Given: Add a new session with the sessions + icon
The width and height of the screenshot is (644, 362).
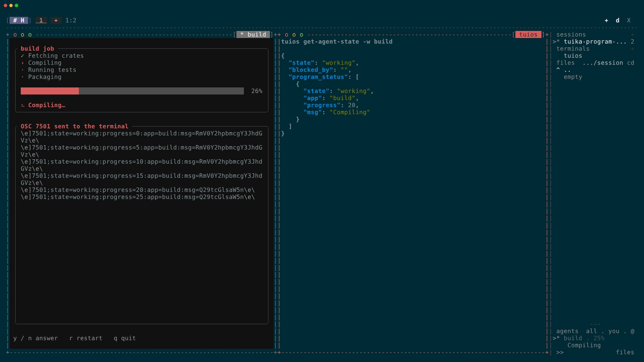Looking at the screenshot, I should click(x=632, y=35).
